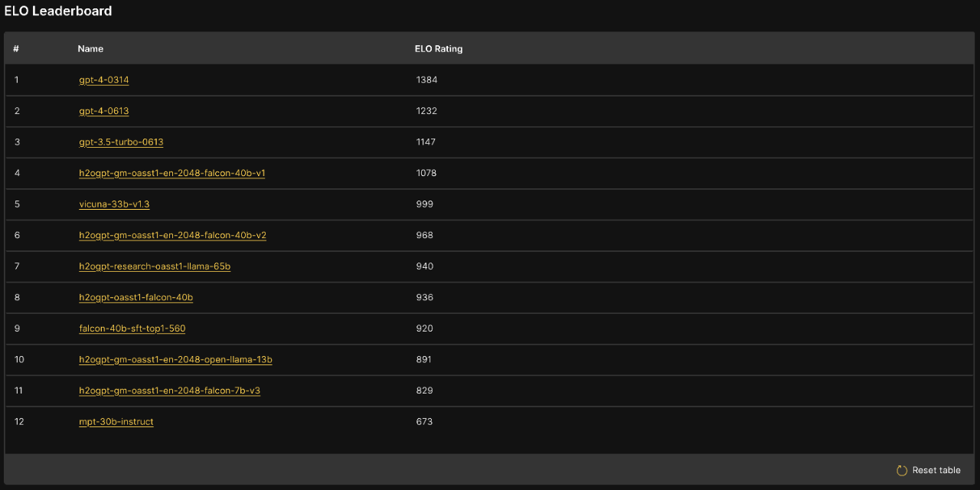The image size is (980, 490).
Task: Click the # column header
Action: (16, 48)
